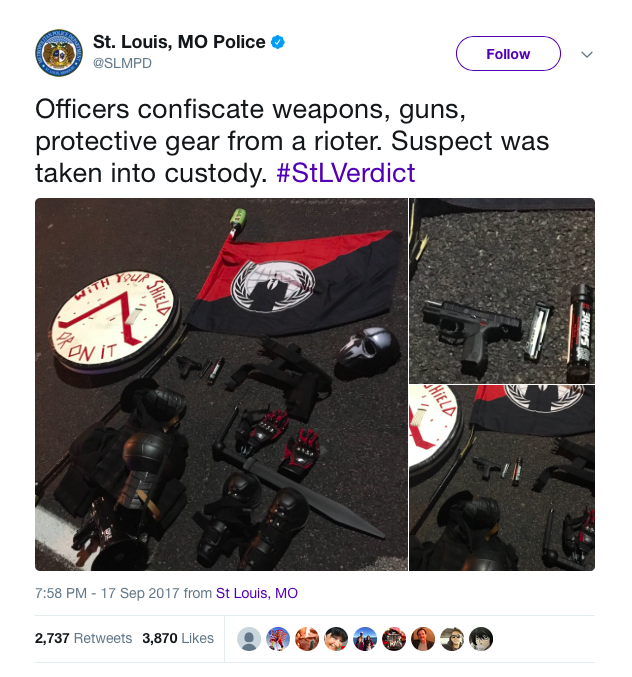Screen dimensions: 632x677
Task: View the 3,870 Likes list
Action: pos(178,638)
